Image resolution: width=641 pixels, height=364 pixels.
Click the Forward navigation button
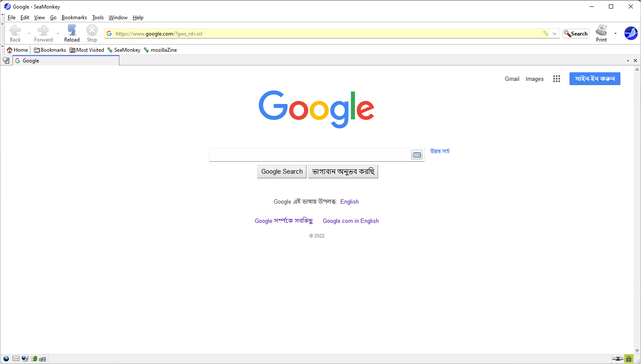tap(43, 33)
